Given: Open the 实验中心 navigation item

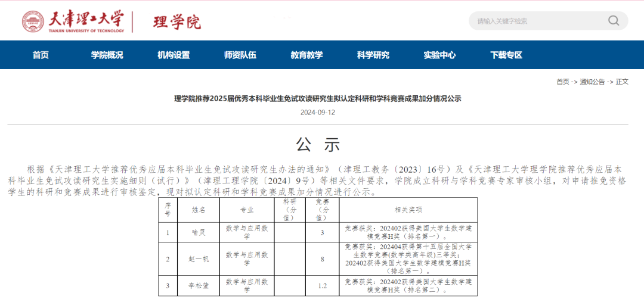Looking at the screenshot, I should pos(440,55).
